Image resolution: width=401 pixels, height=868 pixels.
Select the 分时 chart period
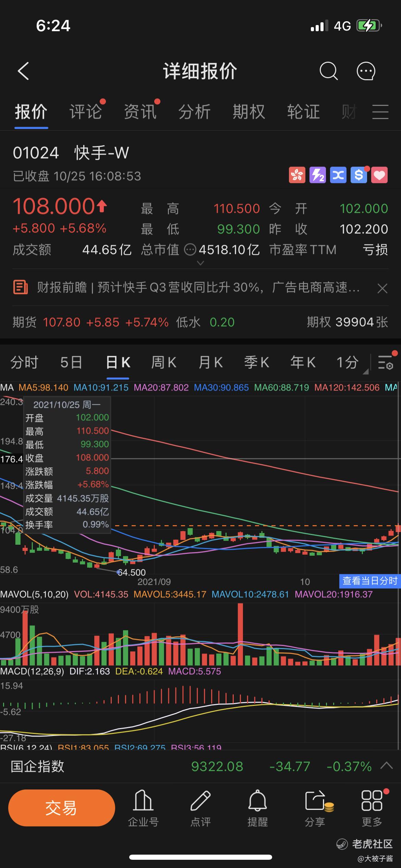[x=24, y=362]
